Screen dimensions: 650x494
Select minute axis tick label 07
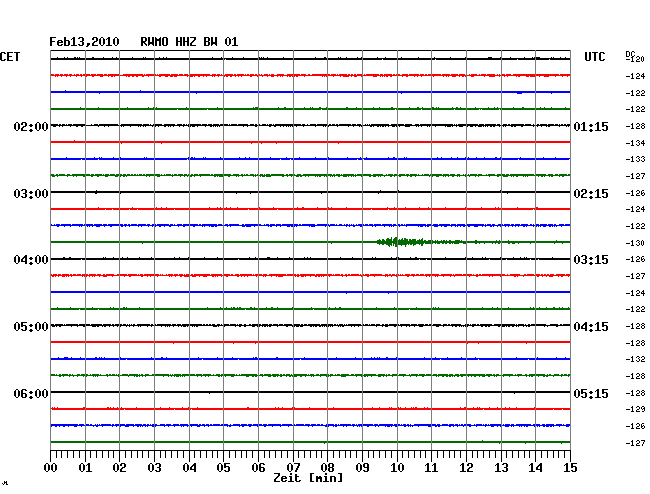tap(293, 467)
